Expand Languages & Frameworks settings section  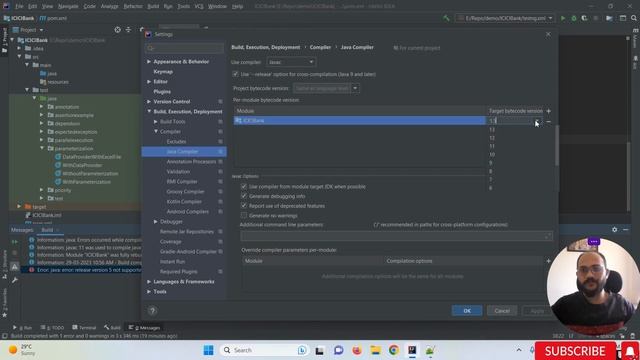pos(149,282)
